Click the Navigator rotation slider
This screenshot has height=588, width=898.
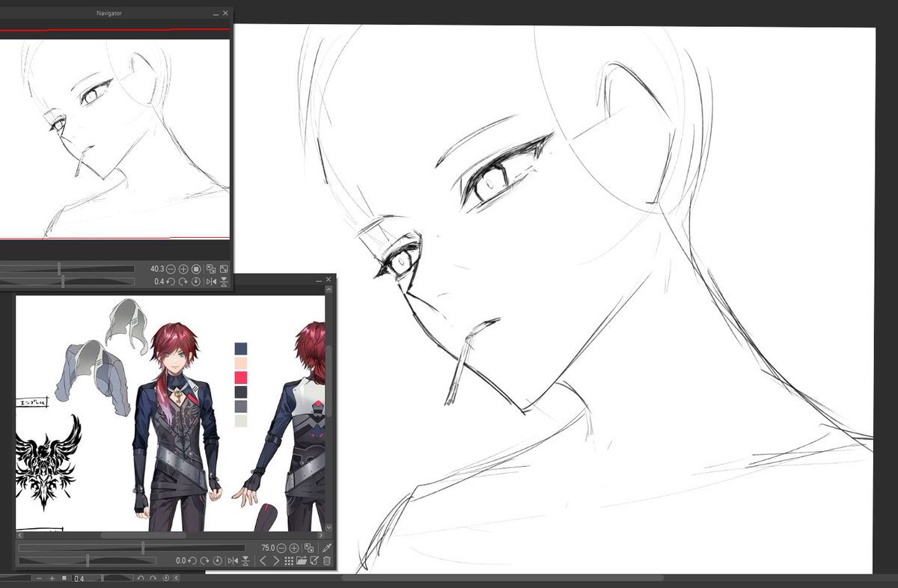pos(67,281)
